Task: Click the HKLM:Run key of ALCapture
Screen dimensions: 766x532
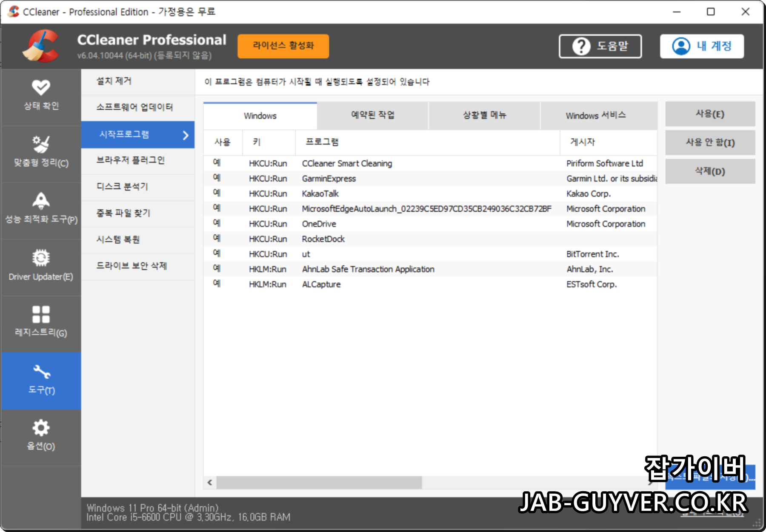Action: coord(268,284)
